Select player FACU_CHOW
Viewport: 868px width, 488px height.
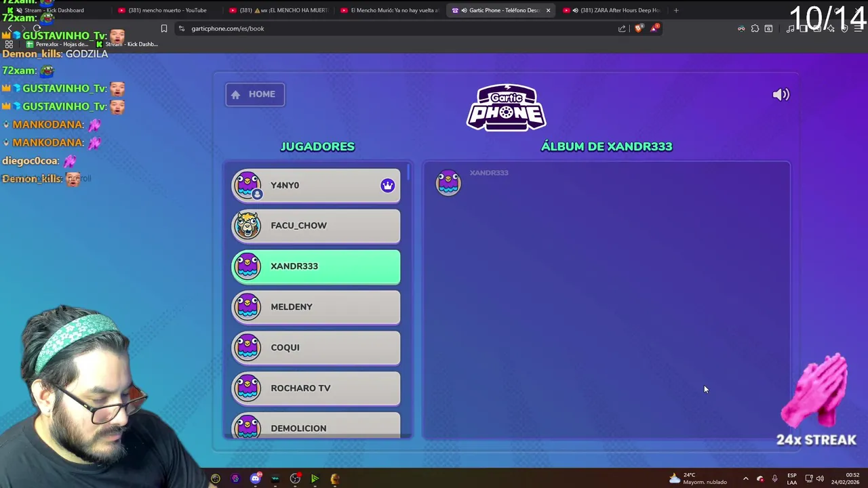pyautogui.click(x=316, y=226)
